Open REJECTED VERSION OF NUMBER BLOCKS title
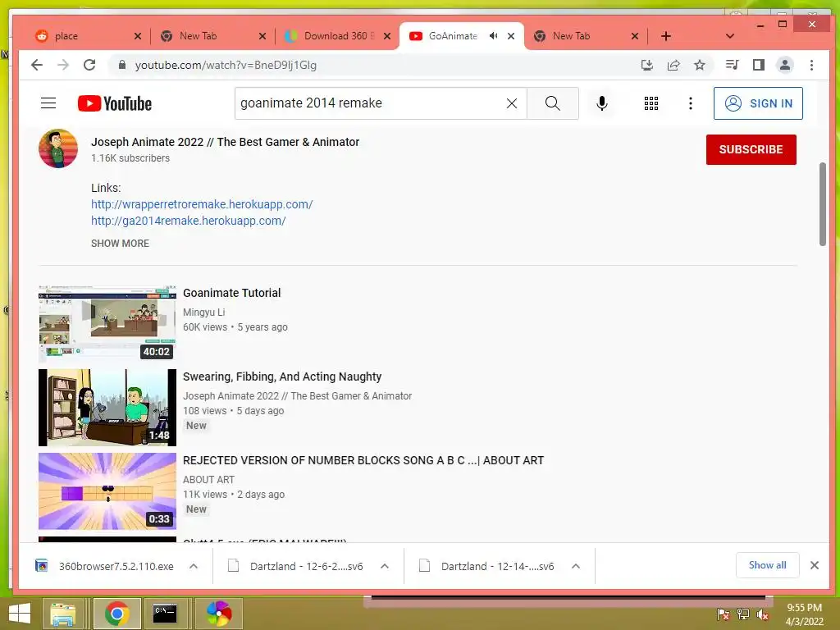Viewport: 840px width, 630px height. click(363, 461)
